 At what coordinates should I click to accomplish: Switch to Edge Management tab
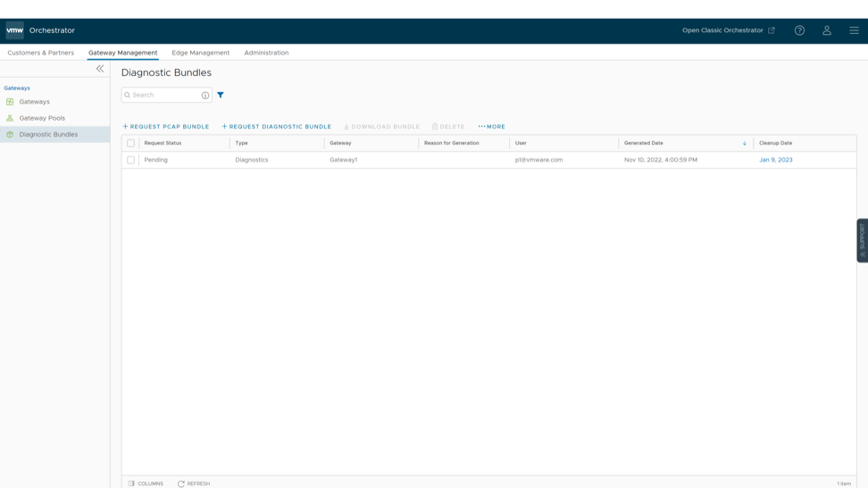pyautogui.click(x=200, y=53)
